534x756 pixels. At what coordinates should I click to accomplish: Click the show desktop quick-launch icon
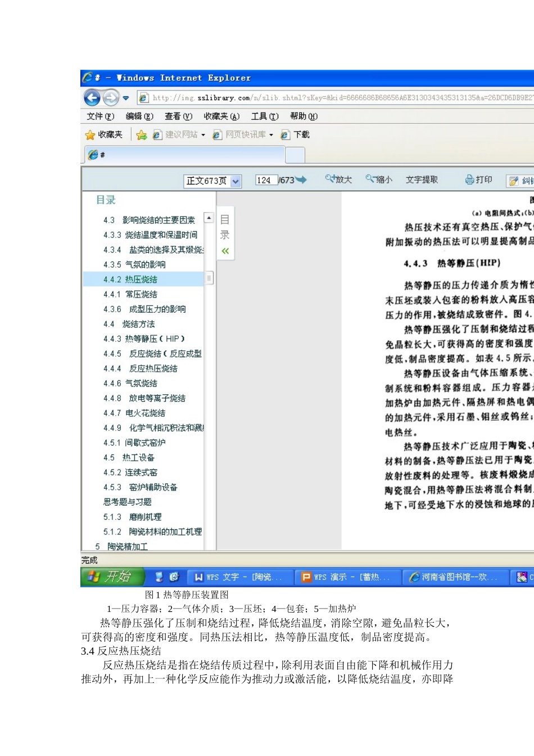[x=160, y=577]
